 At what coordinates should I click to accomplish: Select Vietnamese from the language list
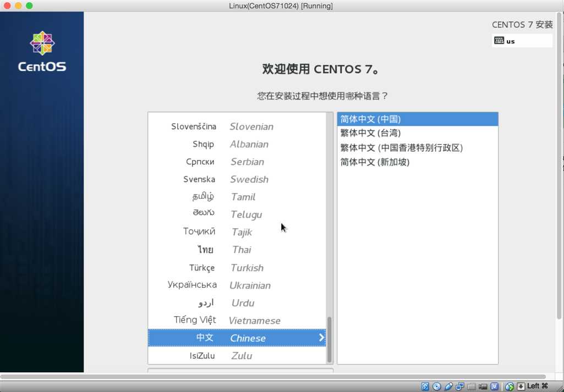(237, 321)
